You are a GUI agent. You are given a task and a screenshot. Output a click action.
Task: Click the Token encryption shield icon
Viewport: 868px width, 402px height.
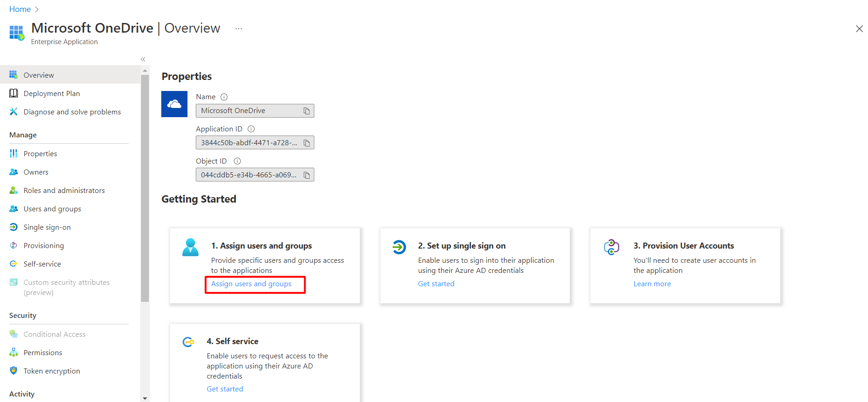13,371
